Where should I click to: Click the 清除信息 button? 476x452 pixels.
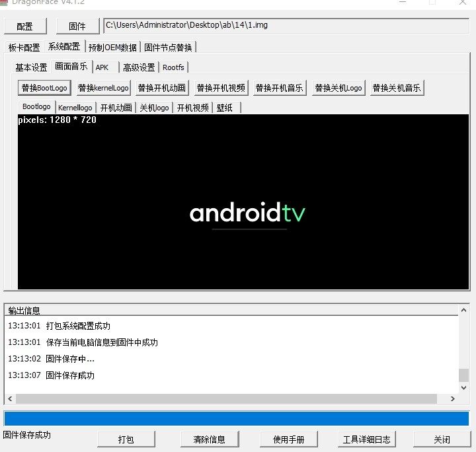click(210, 439)
